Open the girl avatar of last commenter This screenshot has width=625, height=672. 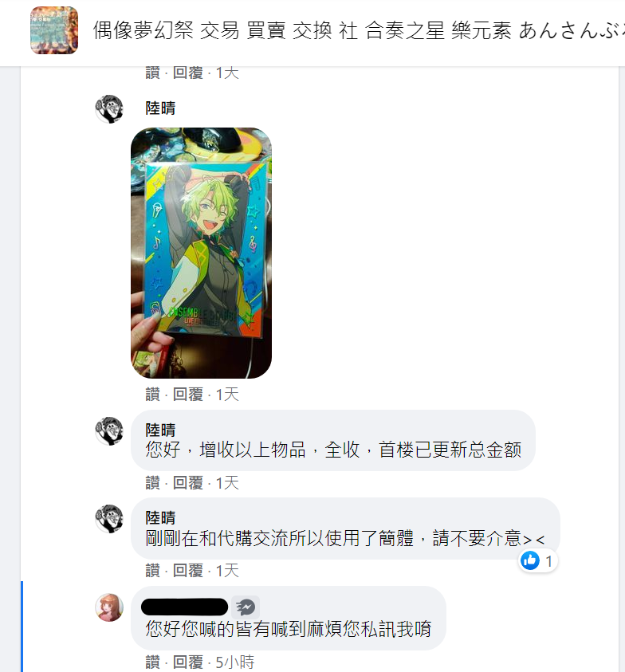tap(109, 607)
